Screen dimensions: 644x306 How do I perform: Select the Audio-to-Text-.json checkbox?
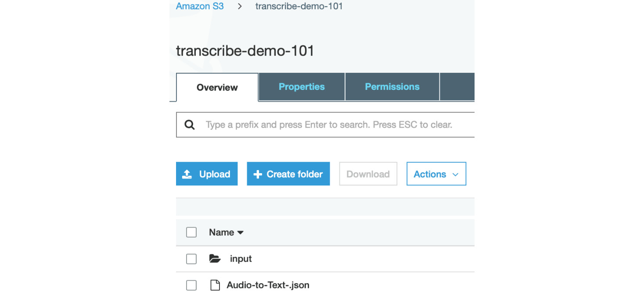coord(191,285)
